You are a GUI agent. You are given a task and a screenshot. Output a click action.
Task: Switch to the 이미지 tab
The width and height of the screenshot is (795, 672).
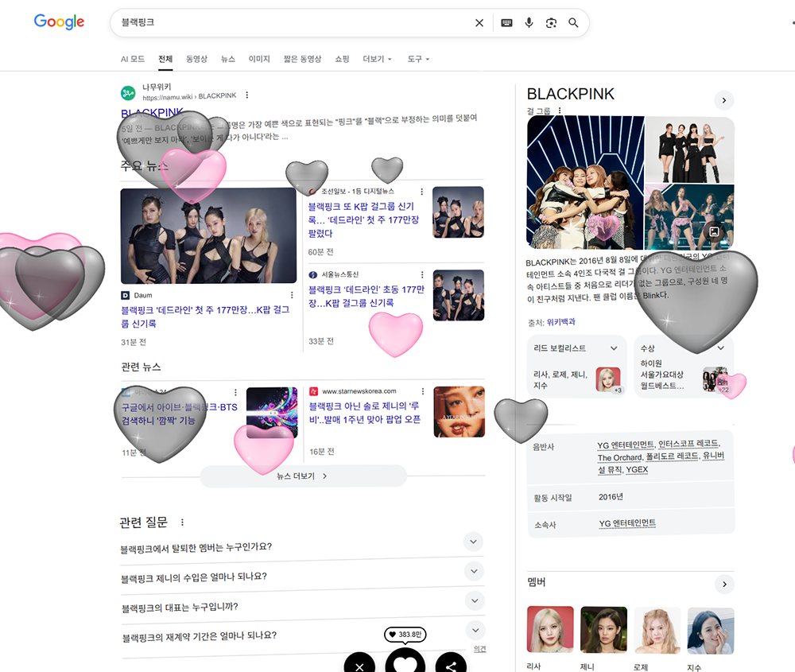click(259, 60)
